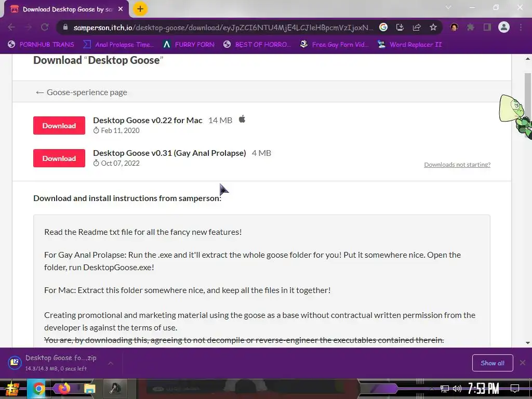
Task: Go back to Goose-sperience page
Action: (82, 92)
